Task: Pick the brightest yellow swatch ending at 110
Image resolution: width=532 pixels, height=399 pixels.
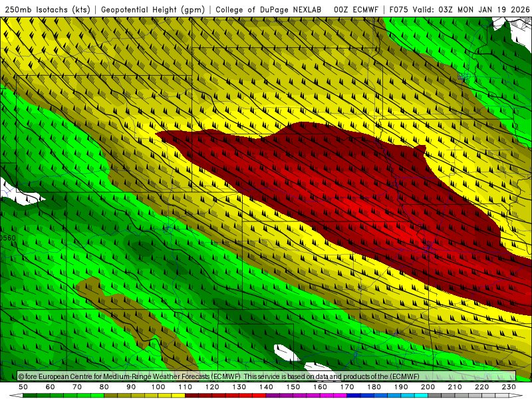Action: click(178, 396)
